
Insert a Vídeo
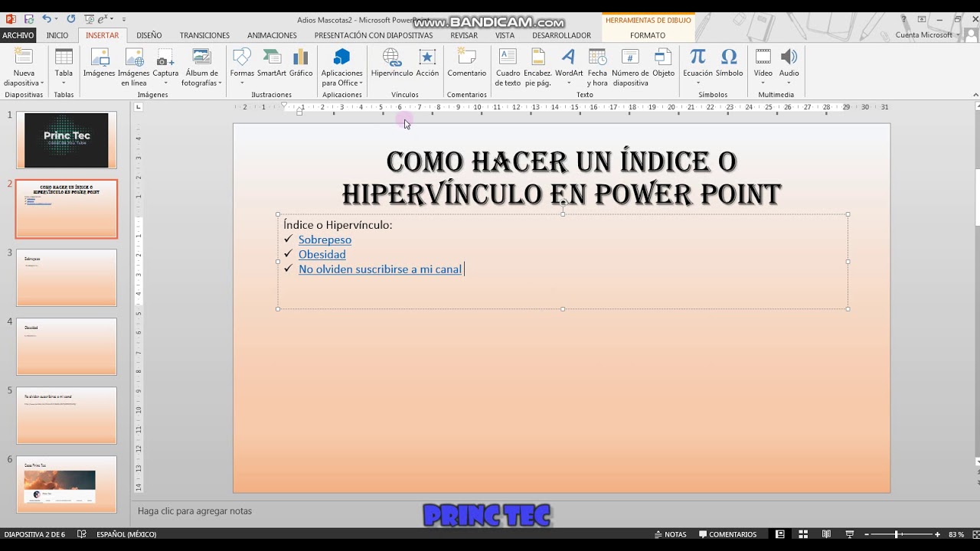pyautogui.click(x=763, y=67)
